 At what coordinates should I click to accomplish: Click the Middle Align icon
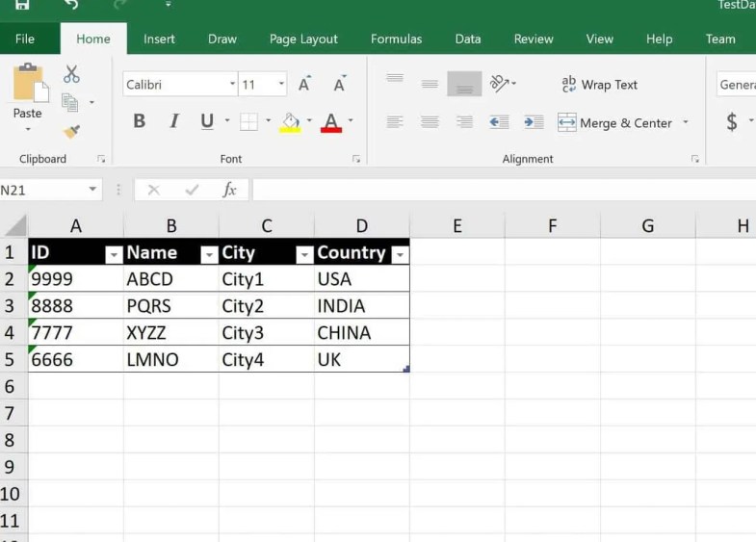coord(430,85)
